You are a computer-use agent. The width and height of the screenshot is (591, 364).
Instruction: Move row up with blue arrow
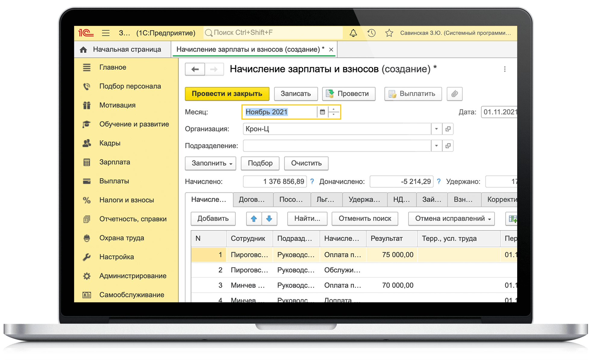[x=254, y=219]
